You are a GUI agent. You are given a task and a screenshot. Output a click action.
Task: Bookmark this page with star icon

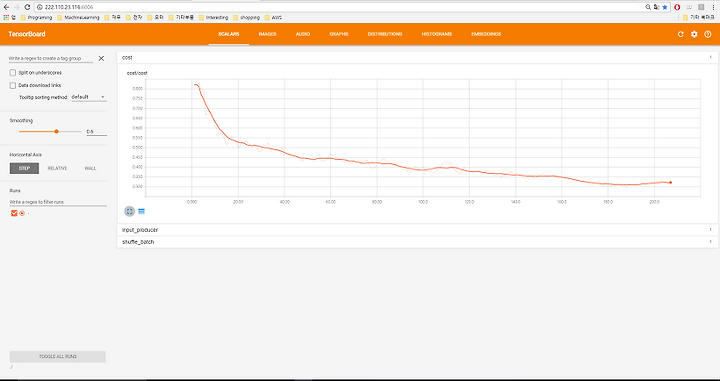pyautogui.click(x=664, y=7)
